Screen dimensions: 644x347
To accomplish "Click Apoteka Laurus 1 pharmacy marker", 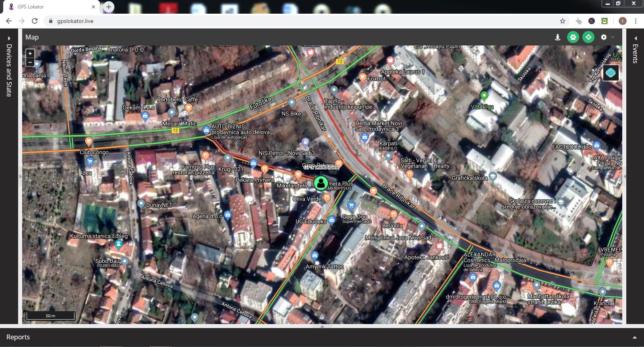I will pos(390,61).
